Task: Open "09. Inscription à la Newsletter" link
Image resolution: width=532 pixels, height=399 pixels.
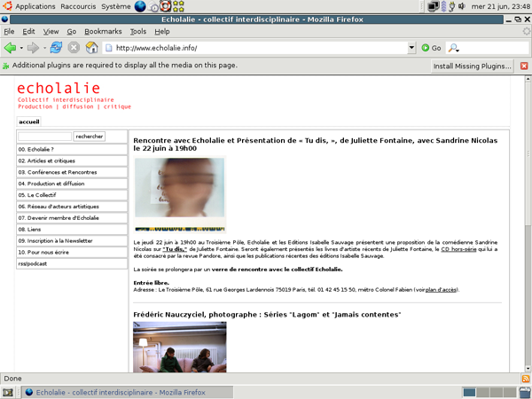Action: pos(55,240)
